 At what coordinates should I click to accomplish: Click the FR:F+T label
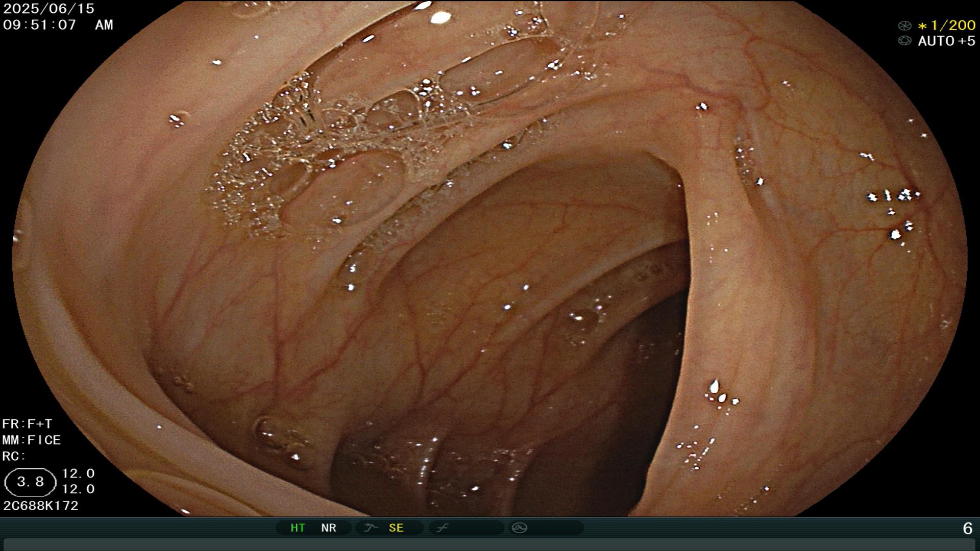[x=27, y=424]
